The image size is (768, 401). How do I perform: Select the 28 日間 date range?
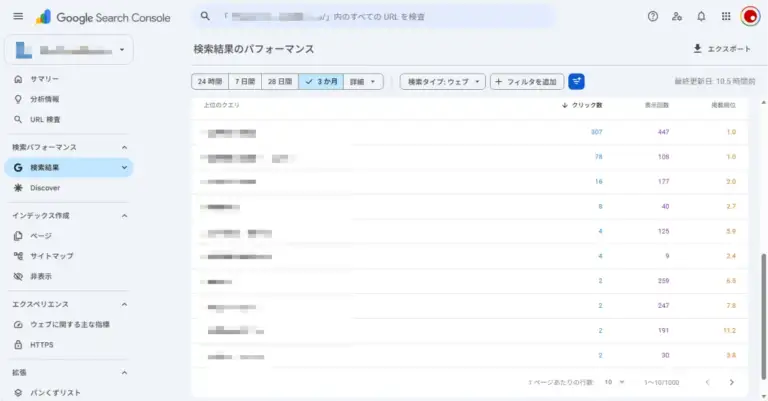[280, 81]
